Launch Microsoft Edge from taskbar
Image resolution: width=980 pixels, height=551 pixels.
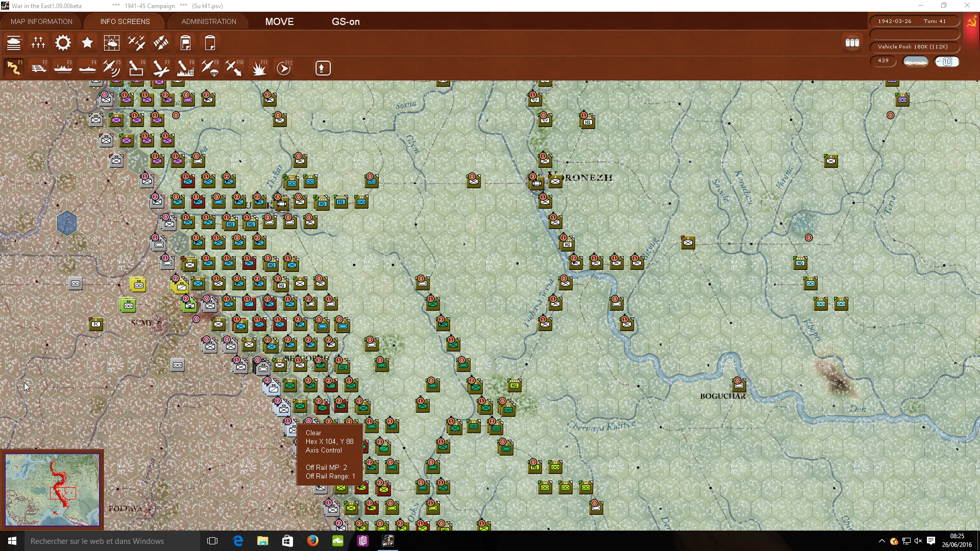coord(238,541)
